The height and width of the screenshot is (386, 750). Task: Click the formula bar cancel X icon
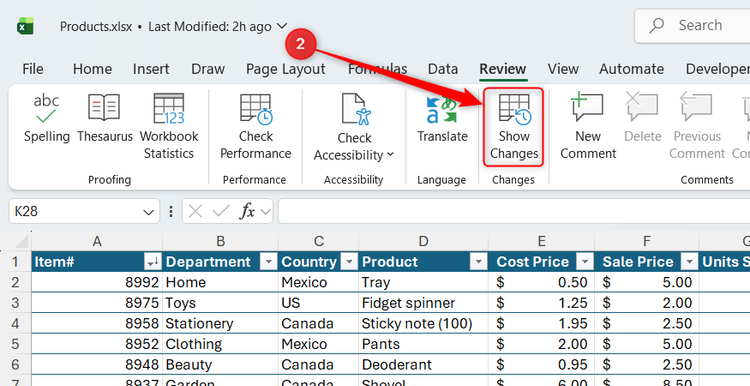195,211
